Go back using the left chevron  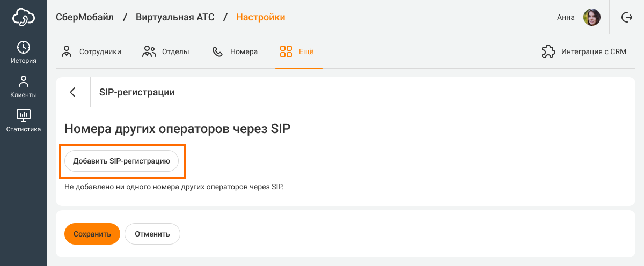point(73,92)
